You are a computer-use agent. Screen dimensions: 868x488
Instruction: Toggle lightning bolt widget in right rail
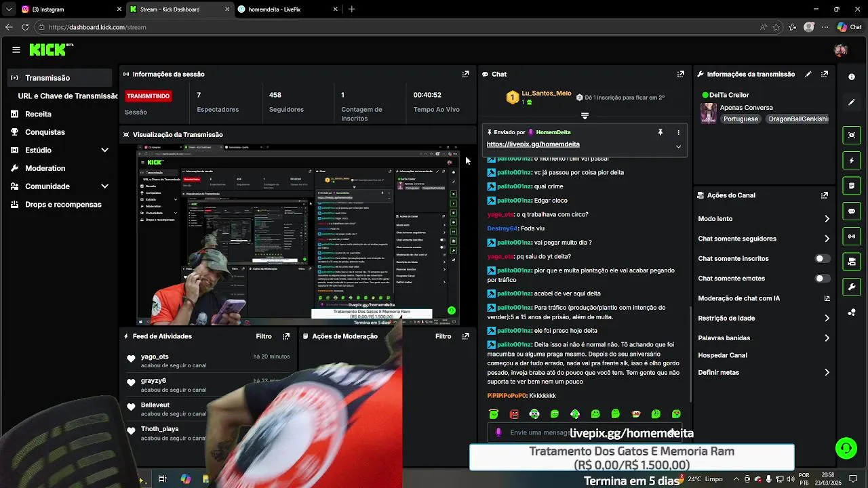point(852,161)
